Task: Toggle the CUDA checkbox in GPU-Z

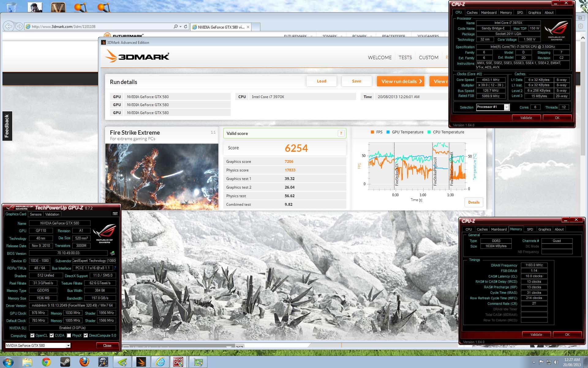Action: coord(52,335)
